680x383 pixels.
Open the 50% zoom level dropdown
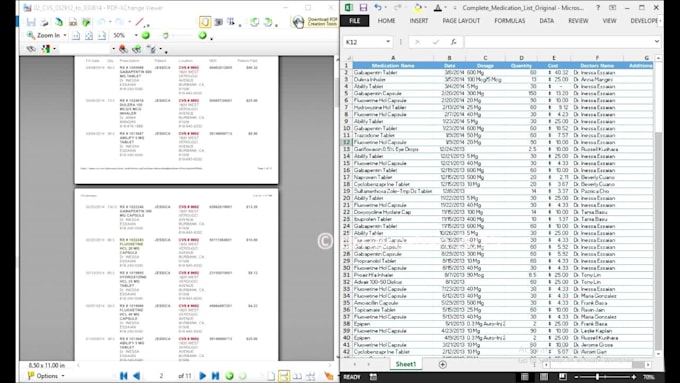coord(136,36)
